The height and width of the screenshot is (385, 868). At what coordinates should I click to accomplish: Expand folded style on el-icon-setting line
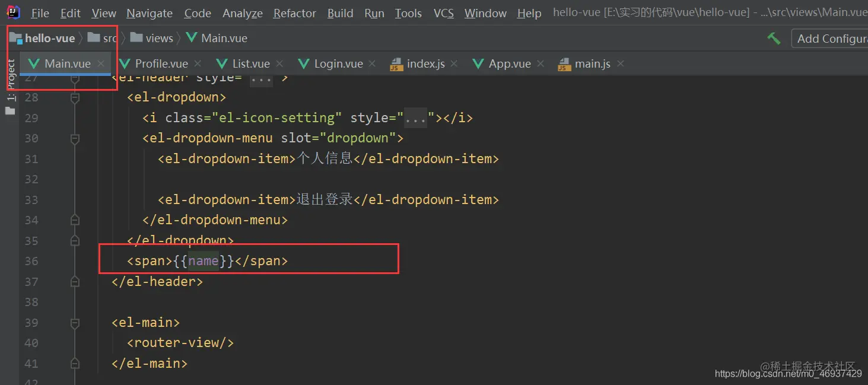(x=415, y=119)
